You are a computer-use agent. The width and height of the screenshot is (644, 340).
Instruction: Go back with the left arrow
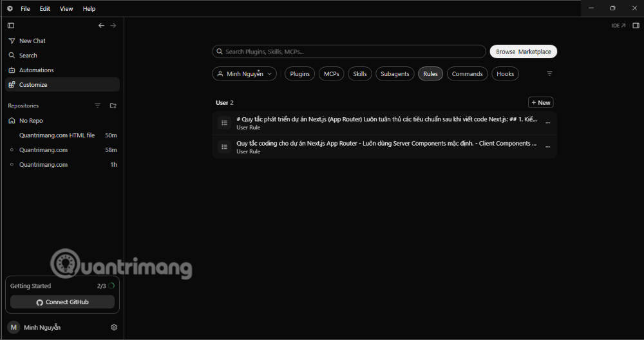tap(101, 26)
